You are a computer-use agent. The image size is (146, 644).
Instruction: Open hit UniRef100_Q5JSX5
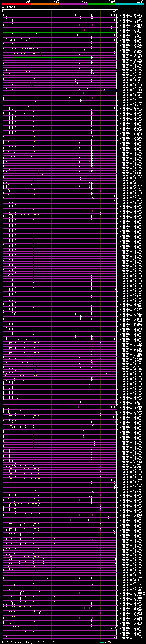tap(131, 296)
